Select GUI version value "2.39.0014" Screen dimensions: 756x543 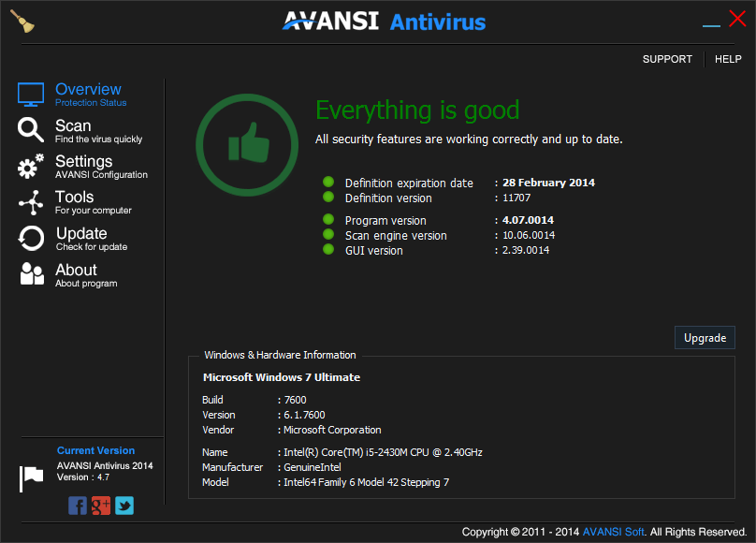click(526, 250)
